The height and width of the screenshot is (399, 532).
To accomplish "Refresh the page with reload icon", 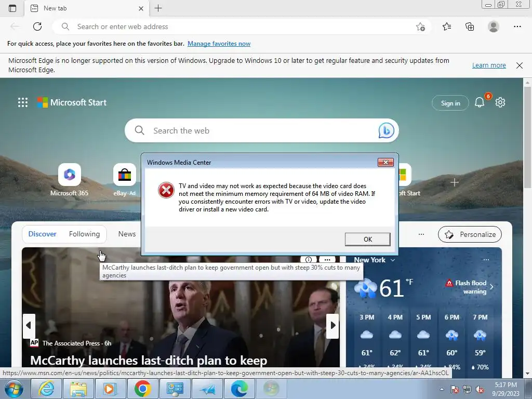I will coord(37,26).
